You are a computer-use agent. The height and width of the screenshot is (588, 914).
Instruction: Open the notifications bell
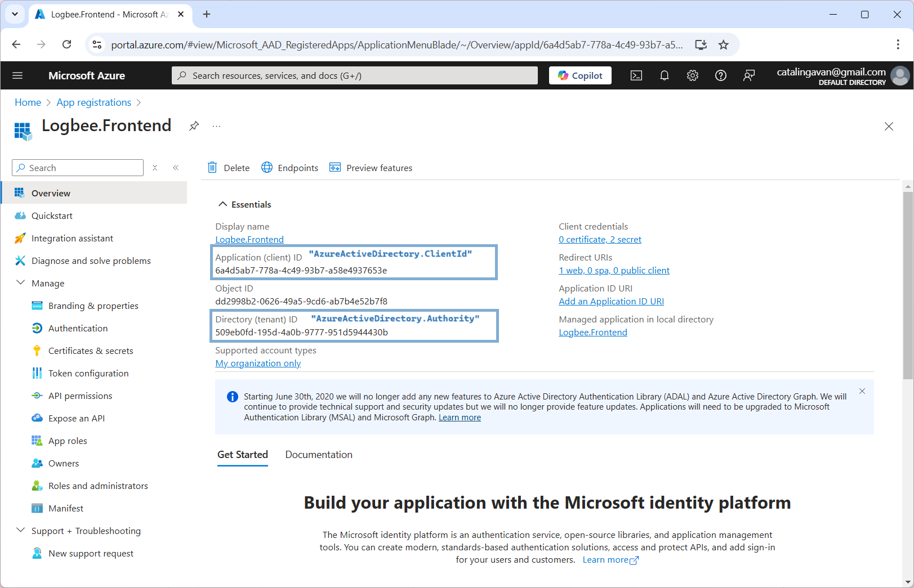click(x=665, y=75)
